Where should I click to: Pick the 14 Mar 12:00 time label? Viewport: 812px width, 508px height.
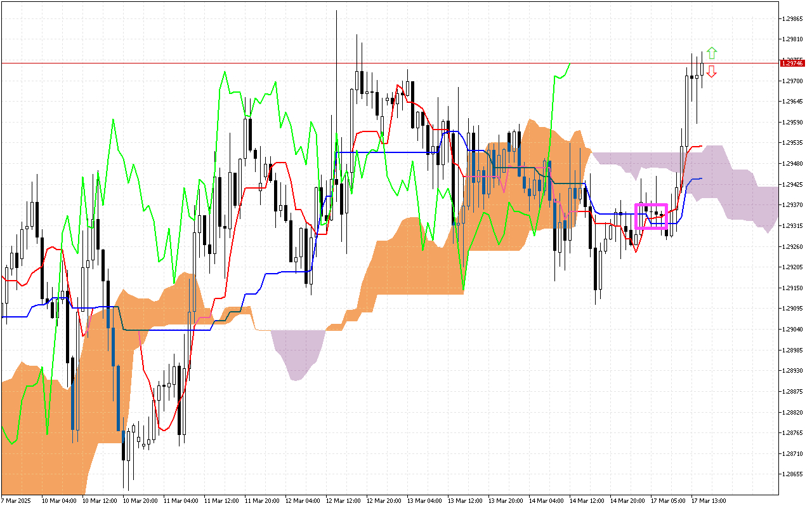tap(587, 500)
